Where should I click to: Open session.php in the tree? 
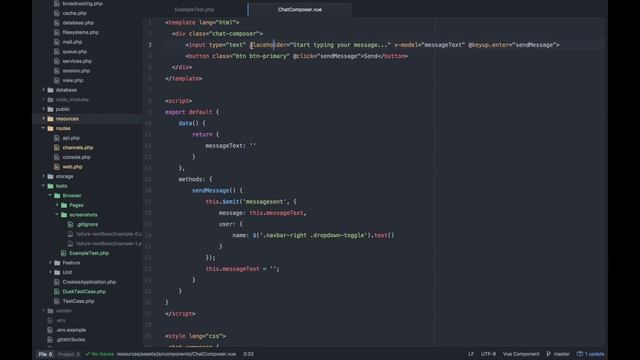point(76,71)
